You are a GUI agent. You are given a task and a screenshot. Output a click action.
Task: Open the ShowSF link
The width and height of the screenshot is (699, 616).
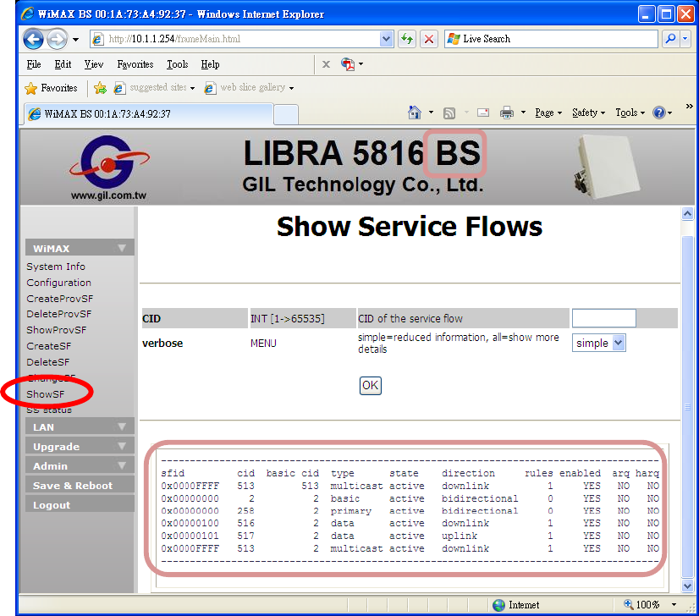[45, 394]
